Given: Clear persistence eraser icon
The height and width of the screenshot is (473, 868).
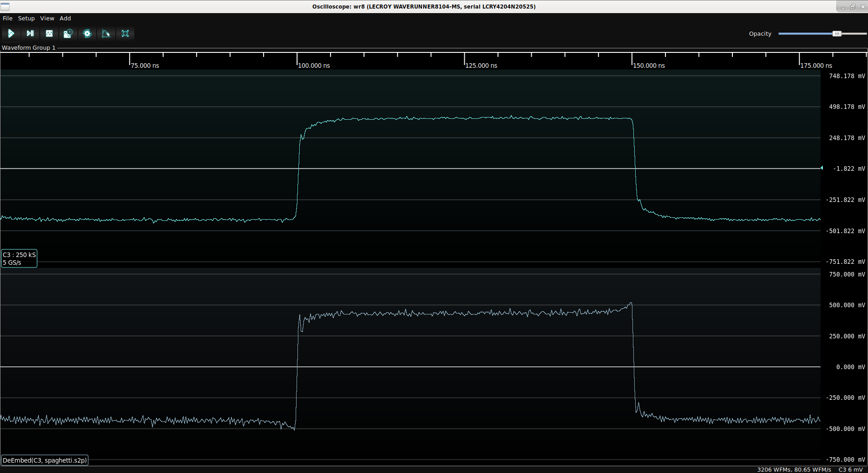Looking at the screenshot, I should [106, 33].
